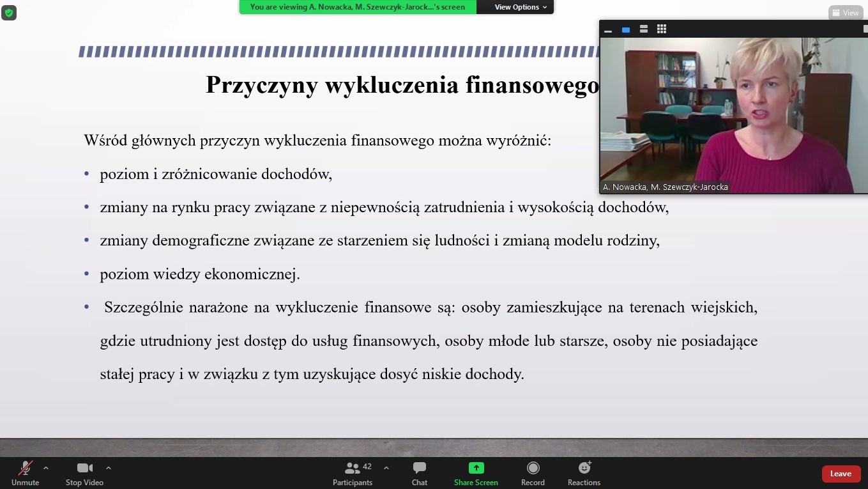Click the participant count 42
Screen dimensions: 868x489
(367, 467)
